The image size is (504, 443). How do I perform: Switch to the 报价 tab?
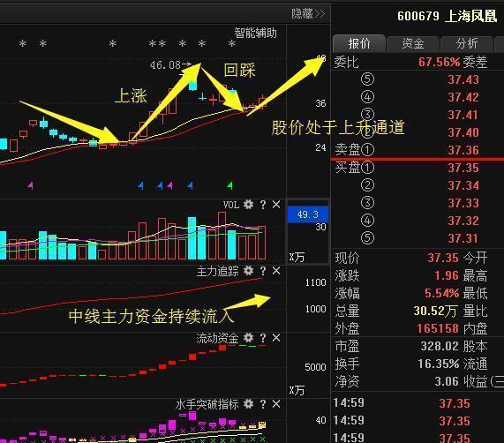(359, 43)
